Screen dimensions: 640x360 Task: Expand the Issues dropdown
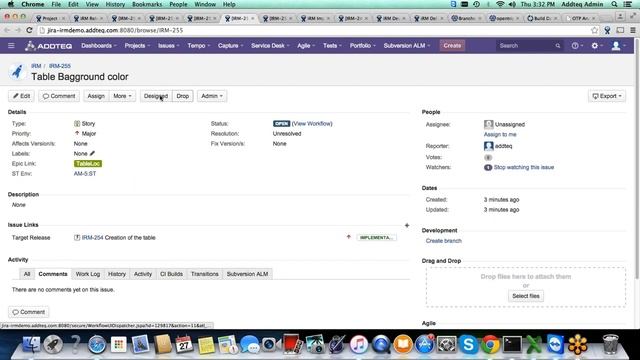(169, 46)
